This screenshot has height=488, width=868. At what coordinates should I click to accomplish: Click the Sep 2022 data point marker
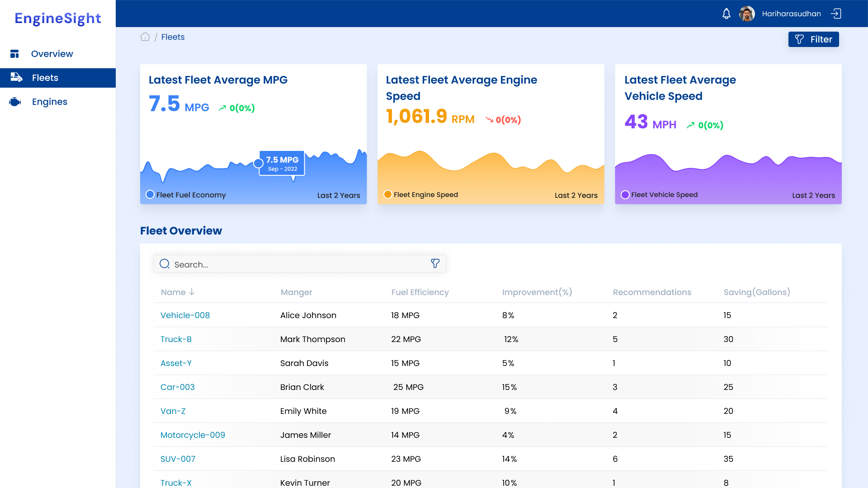(x=259, y=163)
